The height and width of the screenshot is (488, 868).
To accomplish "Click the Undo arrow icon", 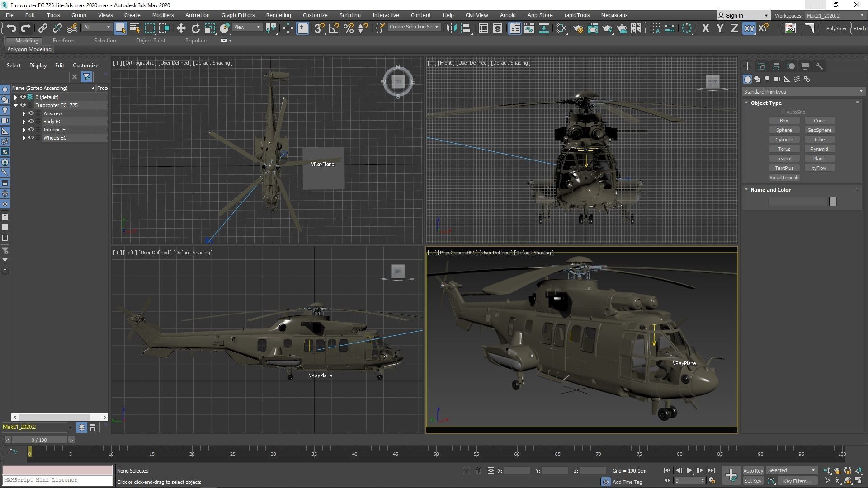I will 11,28.
